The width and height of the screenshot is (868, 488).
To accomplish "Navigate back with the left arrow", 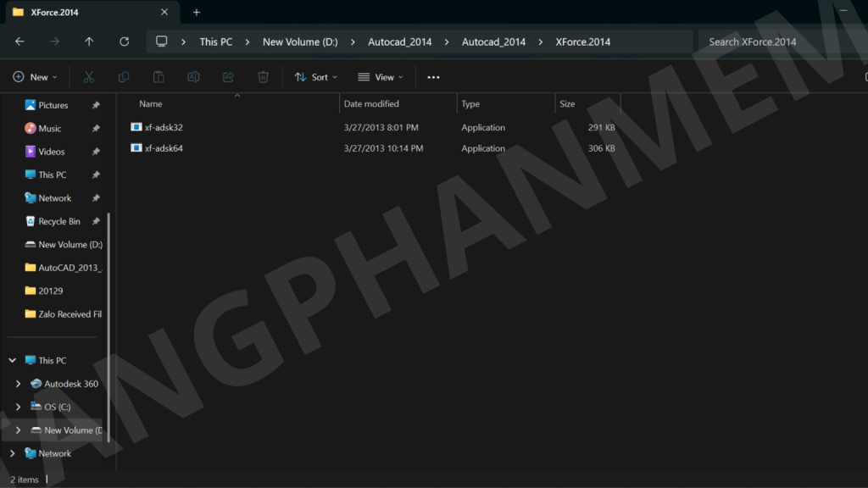I will point(19,42).
